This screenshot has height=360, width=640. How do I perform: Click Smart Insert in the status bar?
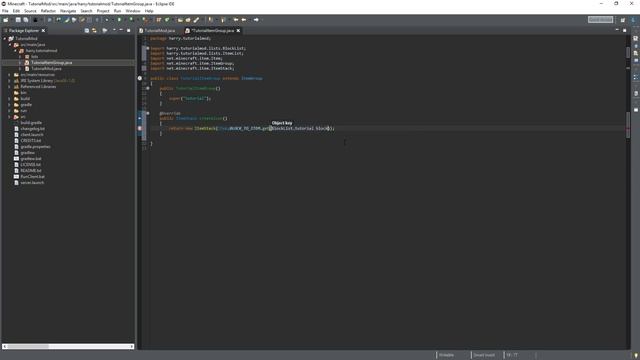tap(484, 355)
